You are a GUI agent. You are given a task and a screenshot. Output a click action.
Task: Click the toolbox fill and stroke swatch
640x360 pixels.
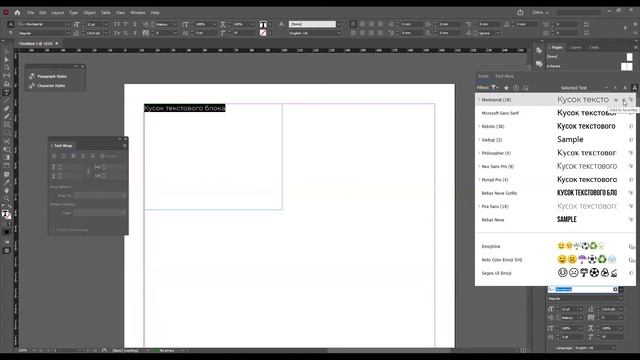[7, 215]
